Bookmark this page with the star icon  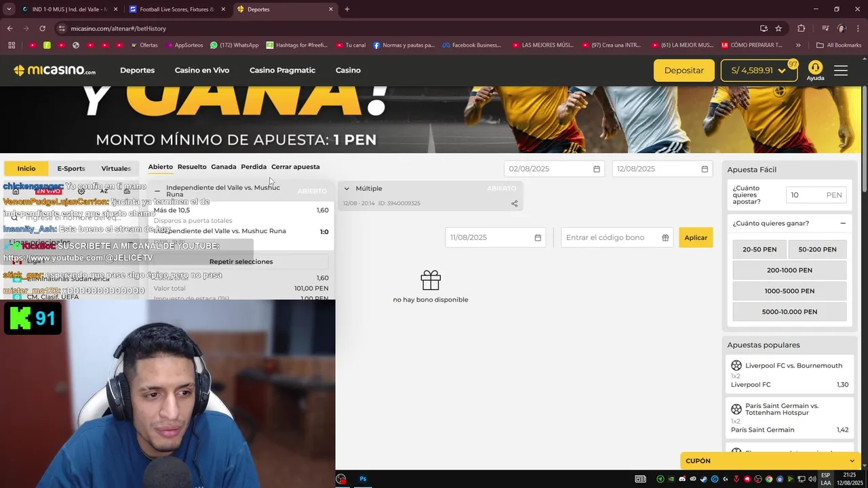(x=778, y=28)
